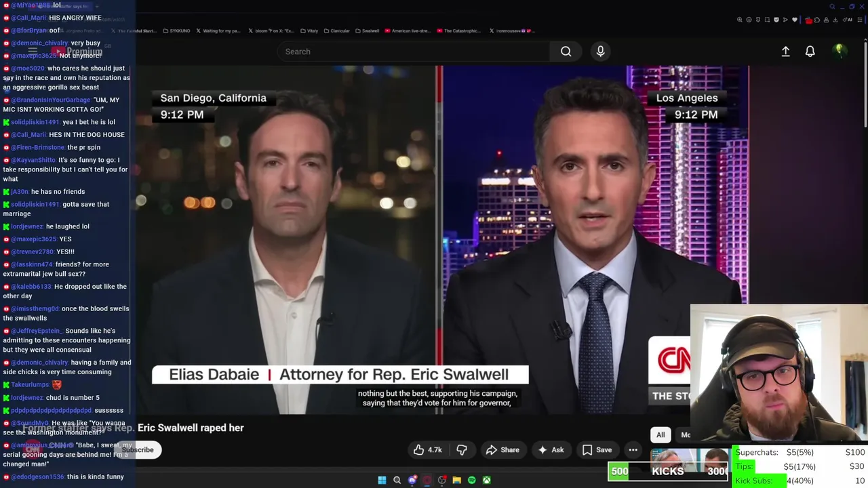Viewport: 868px width, 488px height.
Task: Open the YouTube create upload icon
Action: [x=785, y=52]
